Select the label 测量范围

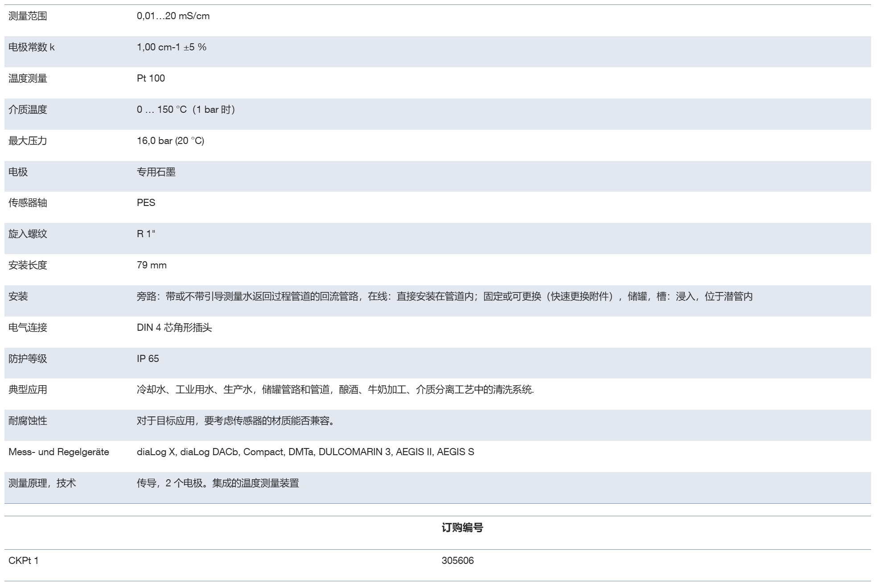coord(28,16)
